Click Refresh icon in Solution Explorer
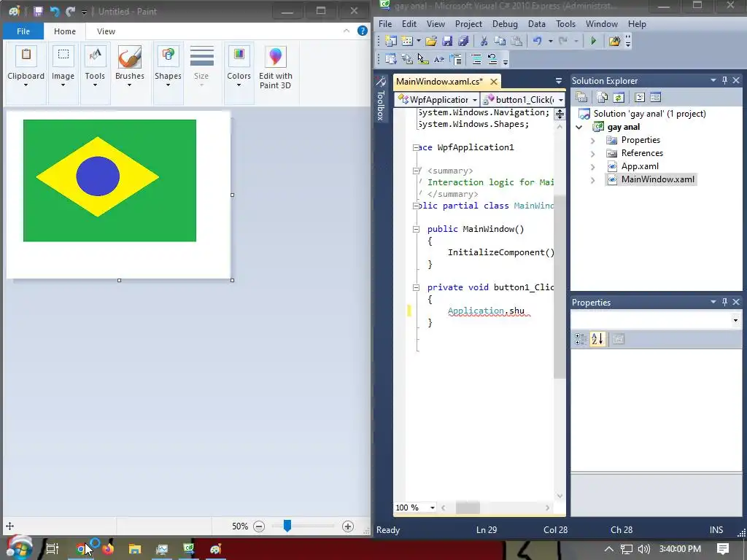 click(x=619, y=98)
